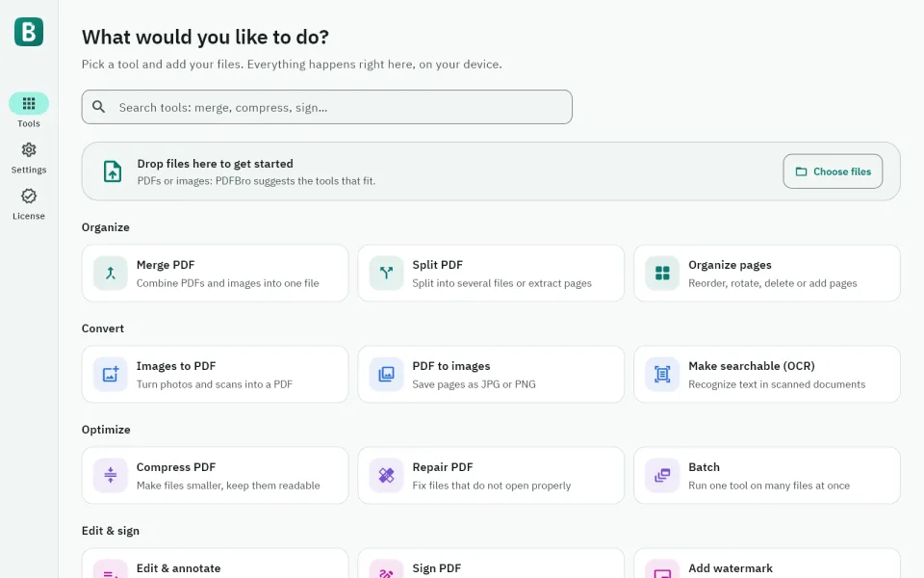Click 'Run one tool on many files at once'
Viewport: 924px width, 578px height.
tap(769, 486)
